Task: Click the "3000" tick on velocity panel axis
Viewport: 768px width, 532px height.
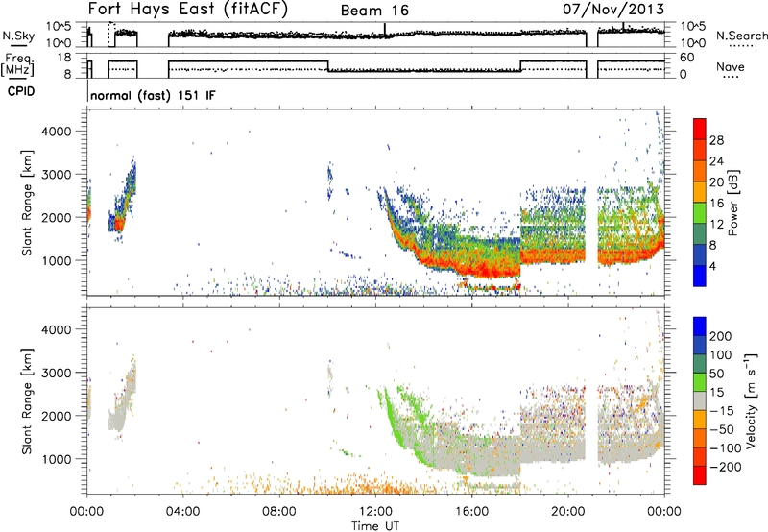Action: coord(56,373)
